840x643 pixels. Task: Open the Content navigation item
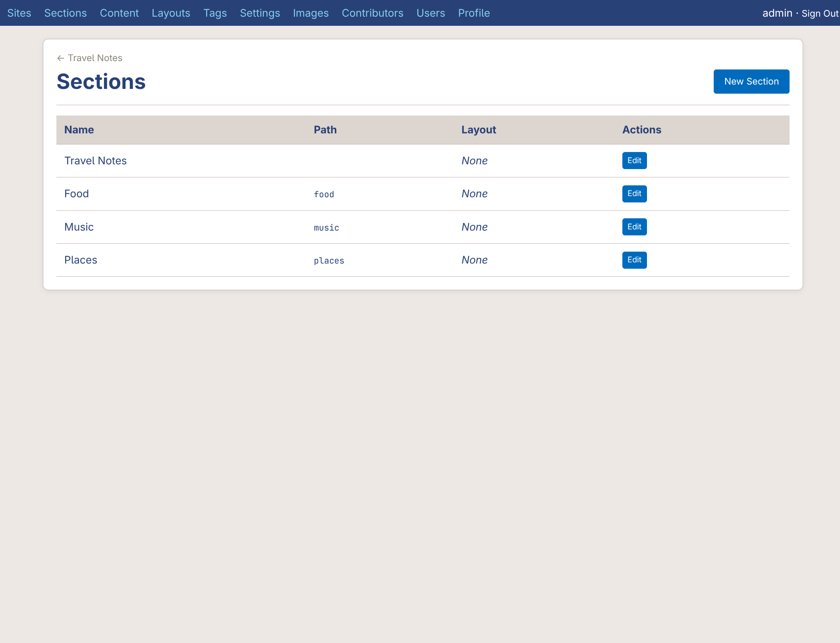tap(119, 13)
